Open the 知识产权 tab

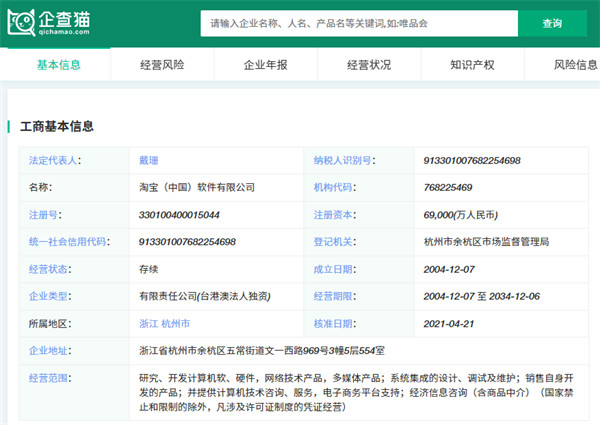click(472, 65)
